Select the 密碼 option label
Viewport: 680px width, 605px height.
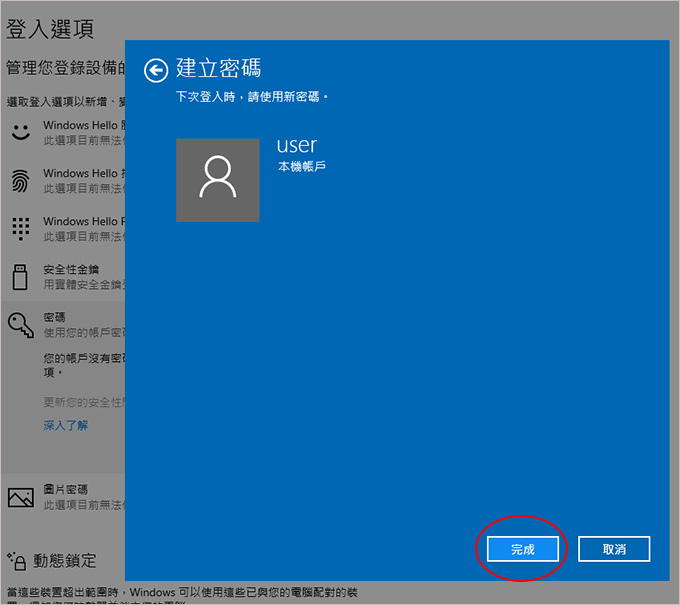pyautogui.click(x=54, y=317)
